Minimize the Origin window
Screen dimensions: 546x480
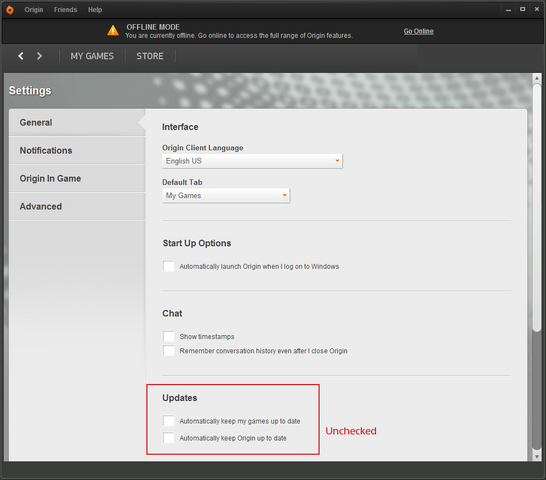(508, 10)
